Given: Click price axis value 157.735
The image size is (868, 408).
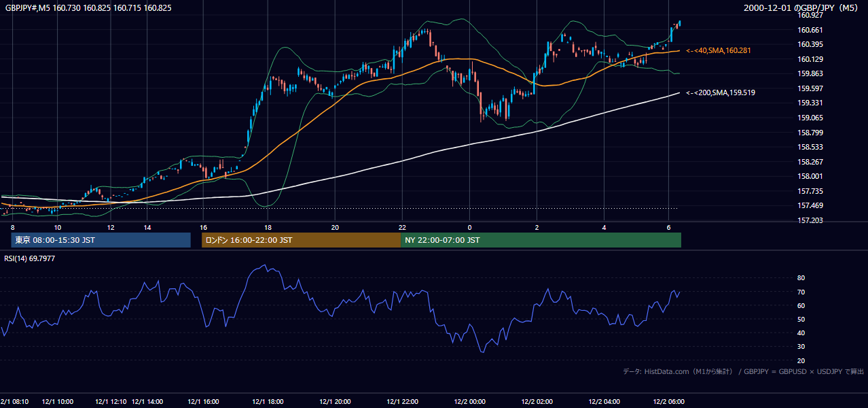Looking at the screenshot, I should click(811, 191).
